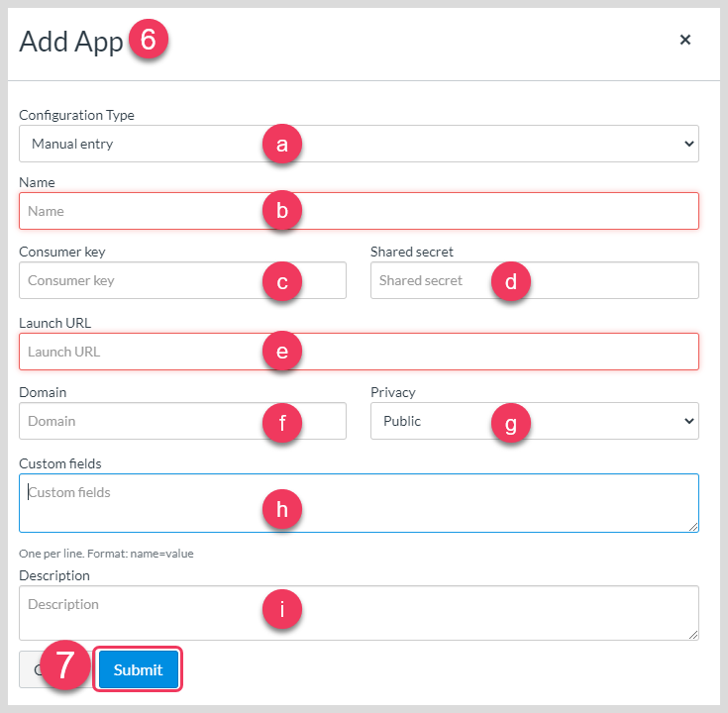Open the Configuration Type dropdown

tap(359, 144)
